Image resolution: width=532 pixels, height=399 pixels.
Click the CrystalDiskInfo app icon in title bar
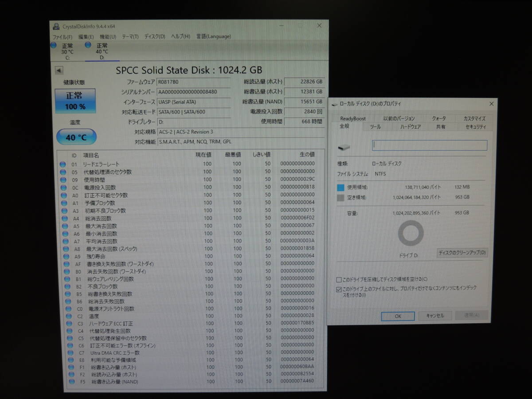(x=56, y=26)
